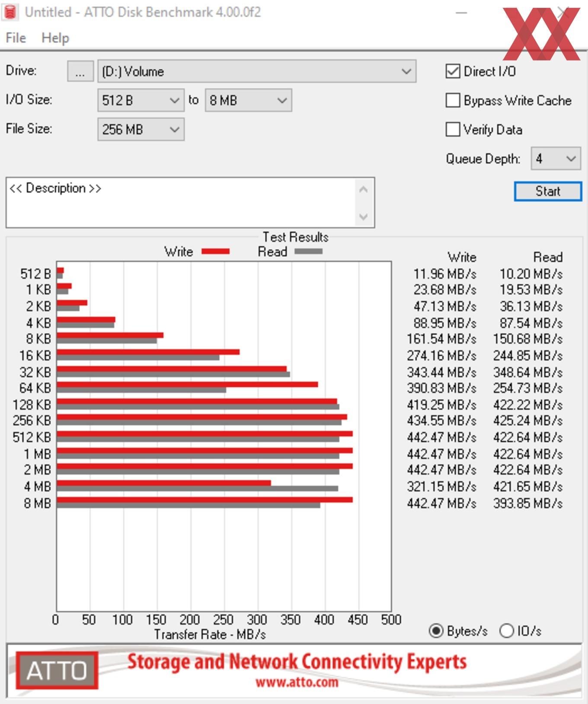The width and height of the screenshot is (588, 704).
Task: Click the 348.64 MB/s read value
Action: click(x=528, y=372)
